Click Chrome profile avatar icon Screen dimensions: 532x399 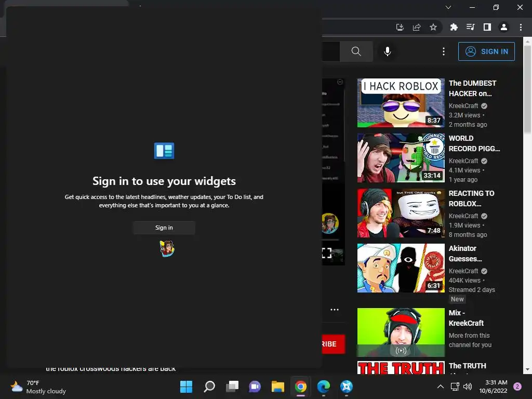tap(504, 27)
